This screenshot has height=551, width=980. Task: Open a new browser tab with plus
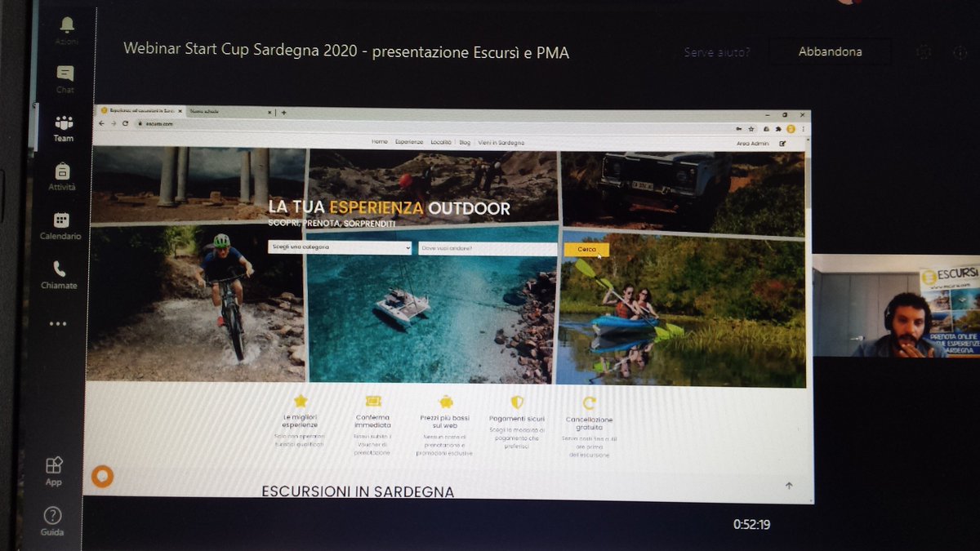[283, 112]
